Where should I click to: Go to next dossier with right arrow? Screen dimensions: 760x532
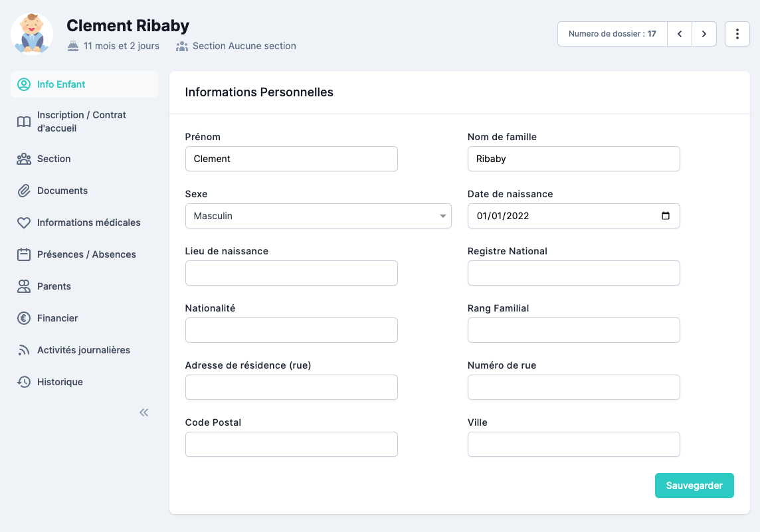704,34
